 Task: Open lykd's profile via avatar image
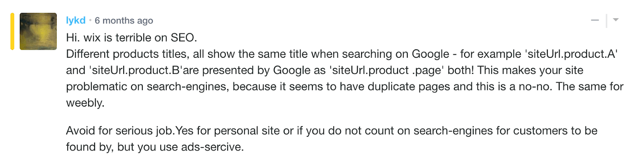pos(38,31)
